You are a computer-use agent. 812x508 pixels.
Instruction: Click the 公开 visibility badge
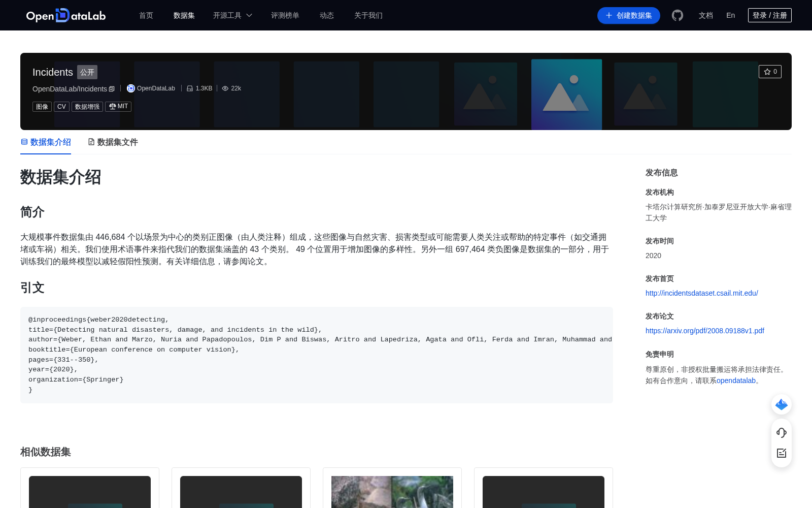tap(87, 72)
